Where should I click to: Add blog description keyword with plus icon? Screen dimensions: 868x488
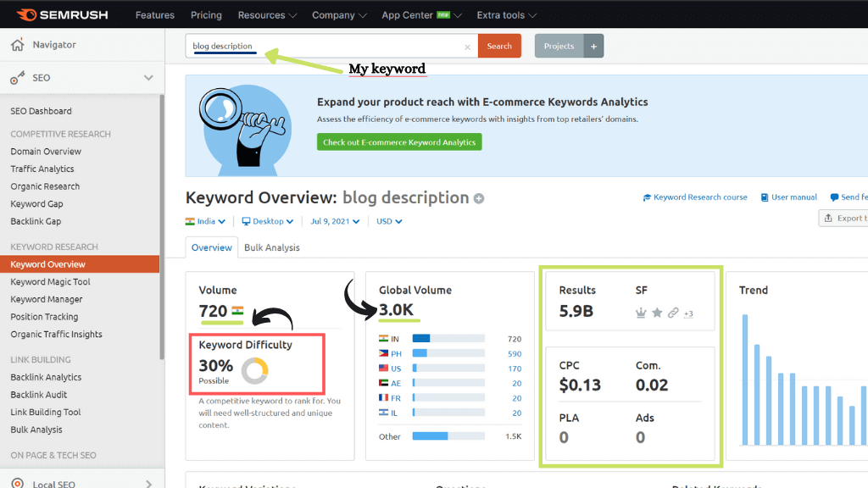pos(479,198)
